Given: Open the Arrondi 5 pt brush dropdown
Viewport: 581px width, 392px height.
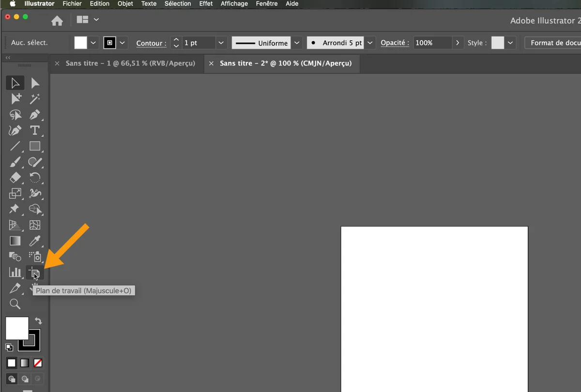Looking at the screenshot, I should (x=370, y=43).
